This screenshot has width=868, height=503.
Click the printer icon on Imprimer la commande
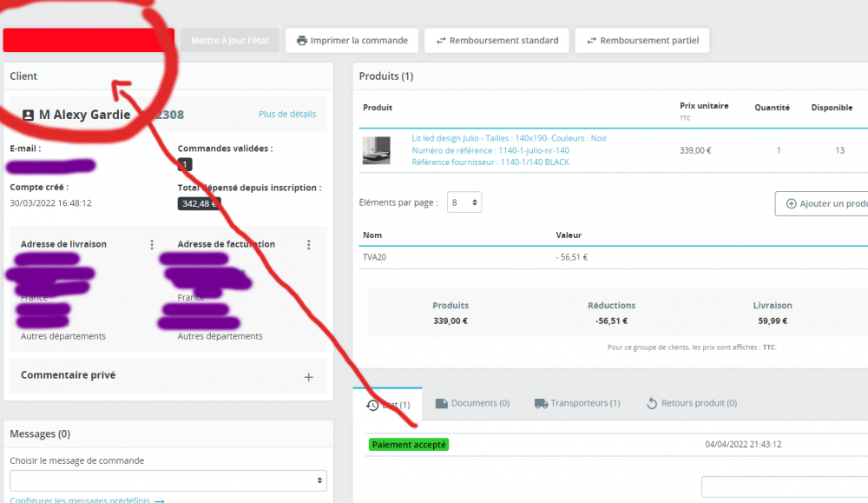tap(299, 40)
